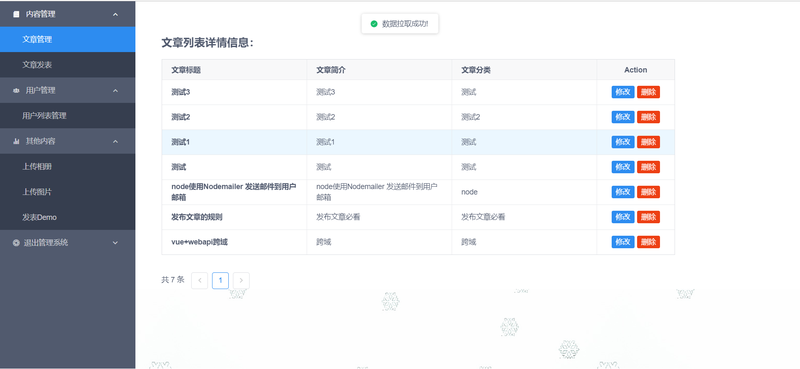Click the 用户管理 menu heading

pos(67,90)
